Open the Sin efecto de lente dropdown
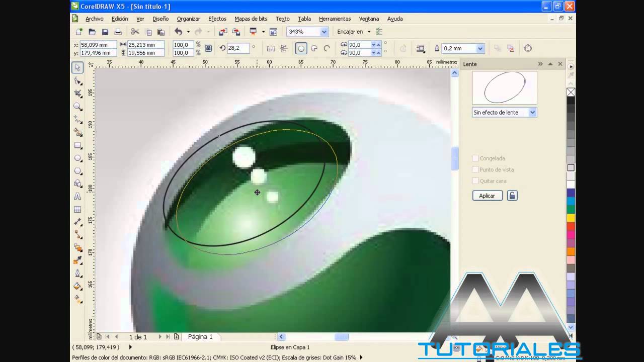This screenshot has height=362, width=644. tap(533, 112)
